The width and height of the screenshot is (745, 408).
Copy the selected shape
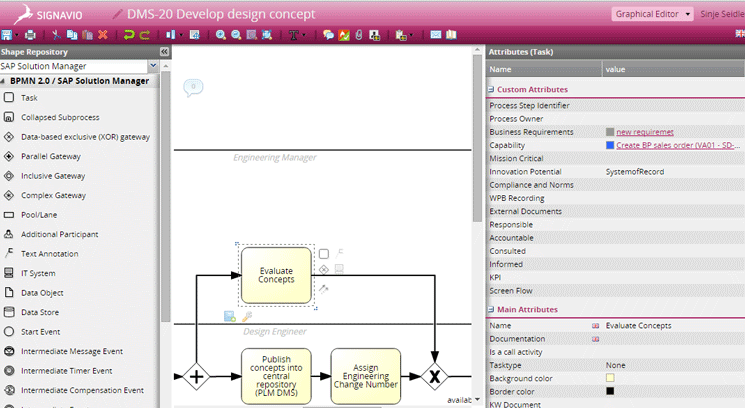(x=72, y=35)
